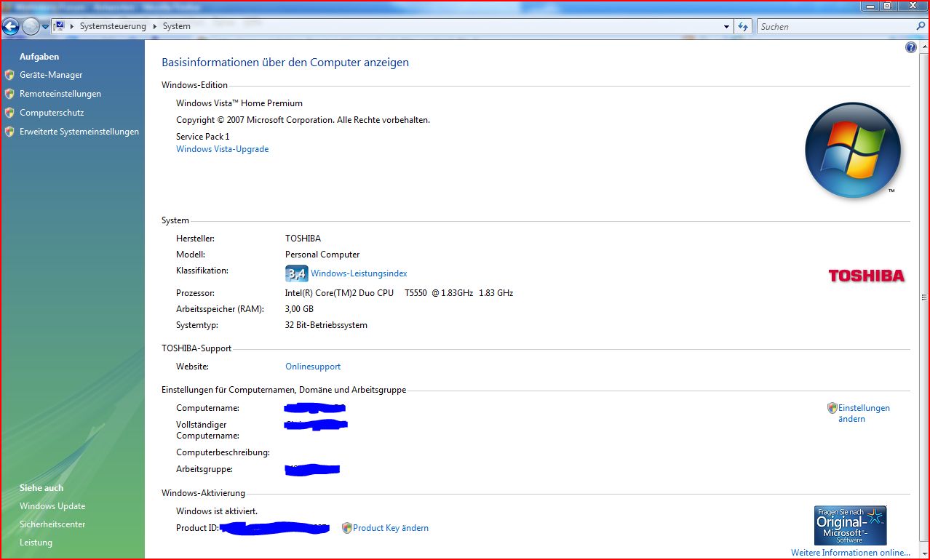Open the Onlinesupport website link

pos(313,367)
